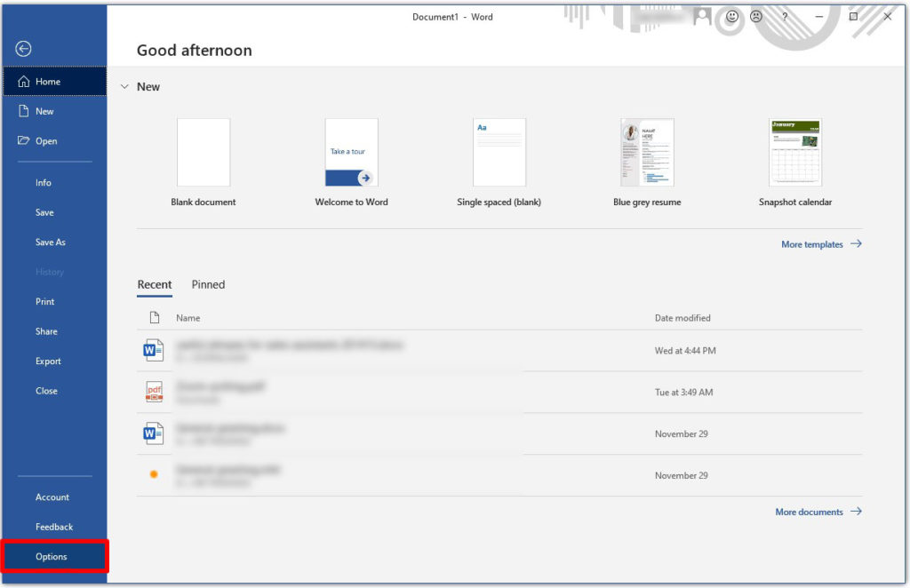The image size is (910, 588).
Task: Click the PDF document icon in recent files
Action: click(x=153, y=391)
